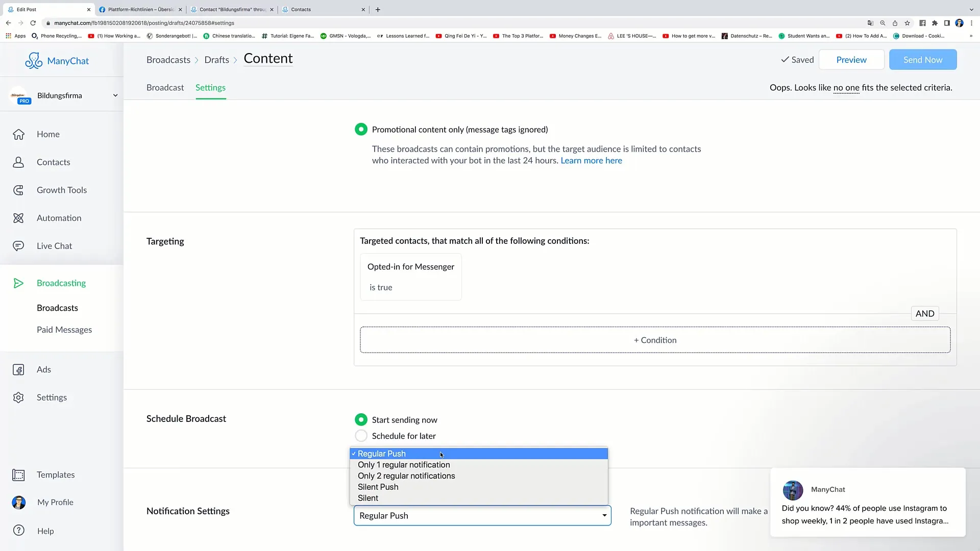Click the Templates sidebar icon
This screenshot has width=980, height=551.
[x=18, y=474]
